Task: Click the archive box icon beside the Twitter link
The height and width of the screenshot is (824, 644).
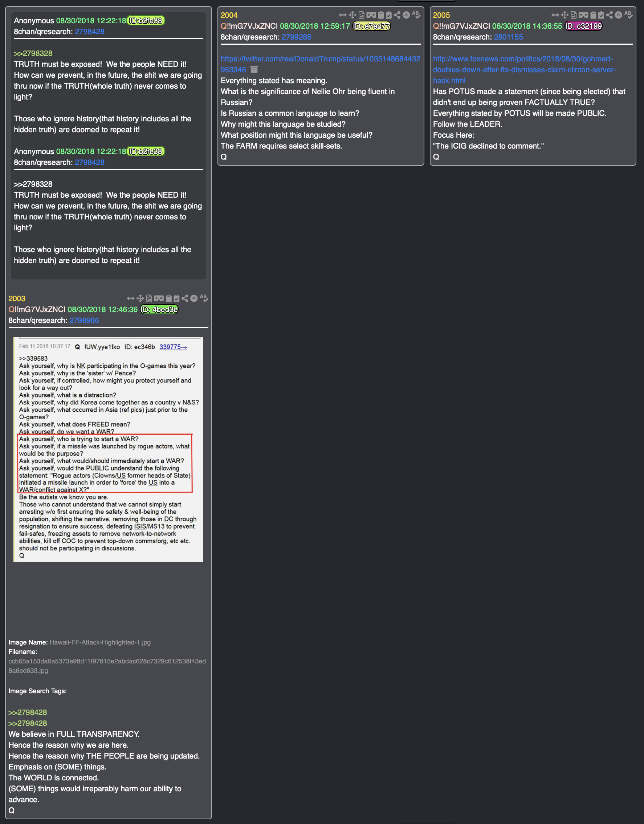Action: coord(254,69)
